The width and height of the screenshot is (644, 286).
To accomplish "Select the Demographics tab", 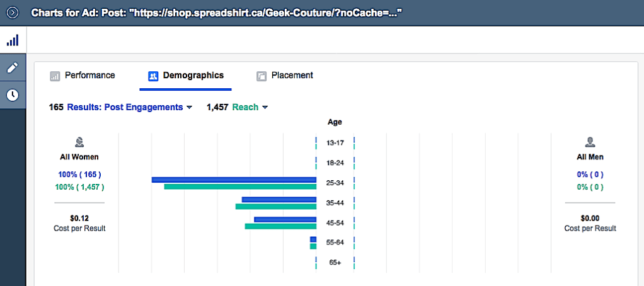I will [x=193, y=76].
